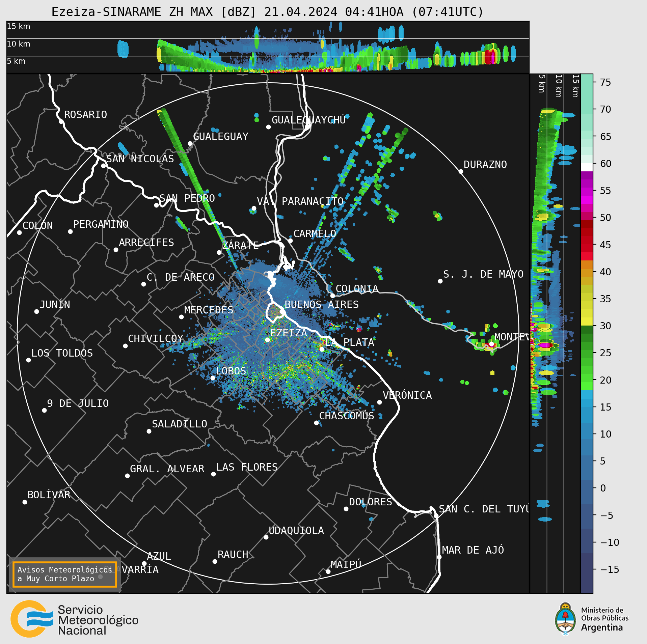Click the Argentina national coat of arms
The height and width of the screenshot is (644, 647).
tap(565, 619)
